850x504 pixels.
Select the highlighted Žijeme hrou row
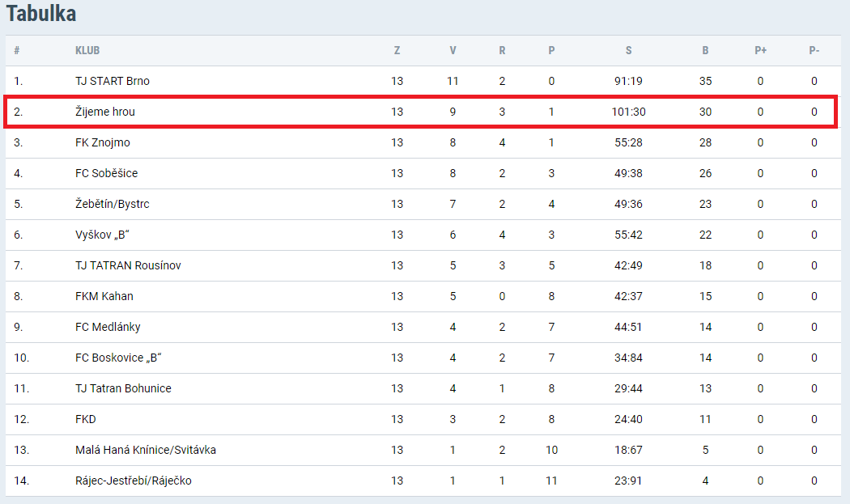(421, 112)
